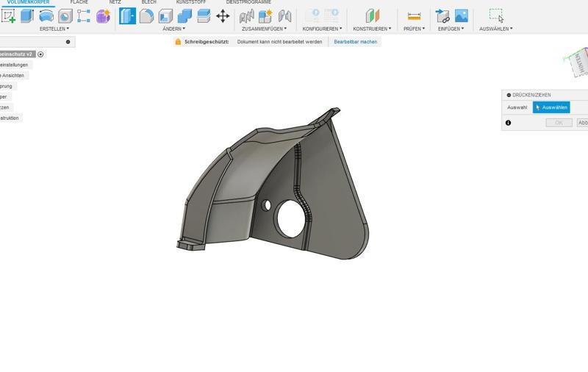This screenshot has height=372, width=588.
Task: Open the Dienstprogramme tab
Action: click(x=248, y=2)
